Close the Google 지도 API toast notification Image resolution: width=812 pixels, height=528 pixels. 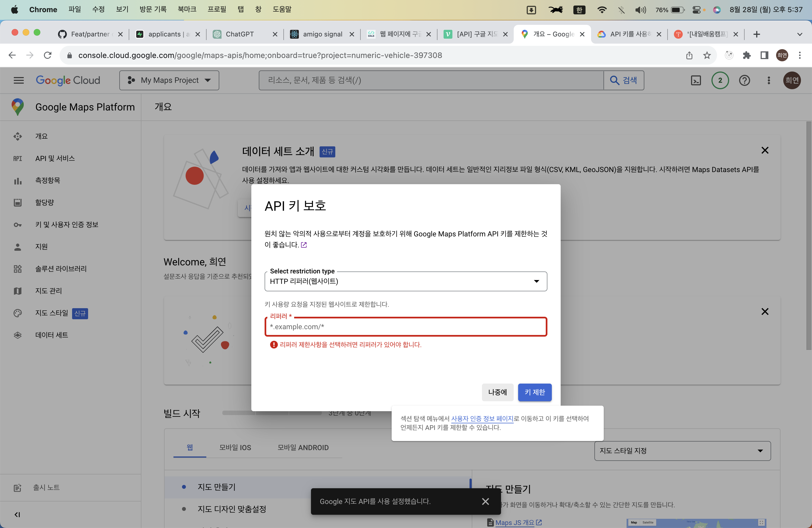click(x=485, y=501)
